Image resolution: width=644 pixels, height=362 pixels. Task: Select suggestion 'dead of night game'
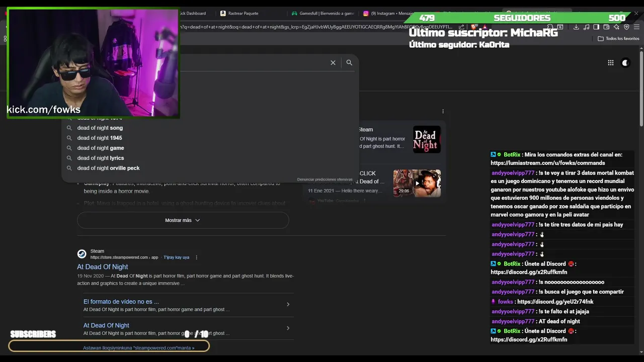(x=101, y=148)
